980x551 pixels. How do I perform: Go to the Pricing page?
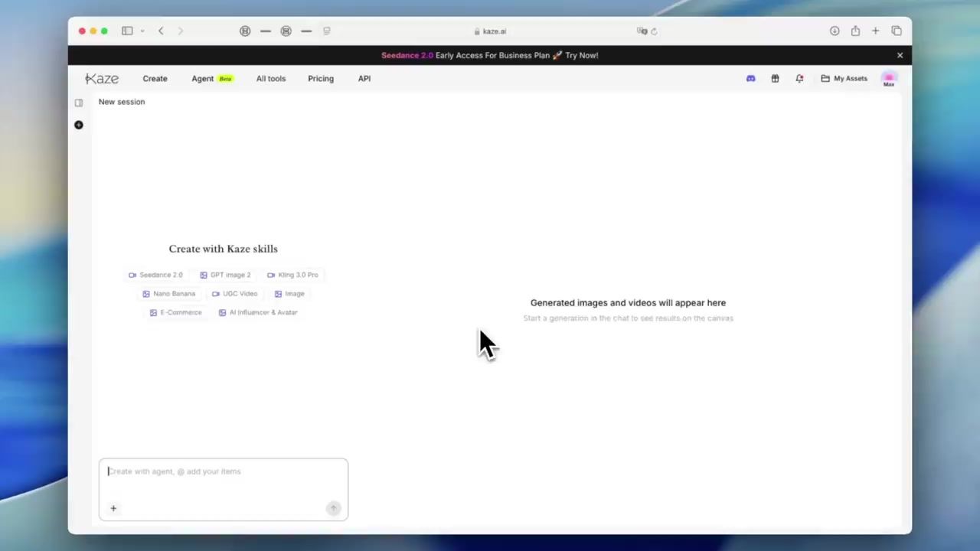click(x=321, y=78)
